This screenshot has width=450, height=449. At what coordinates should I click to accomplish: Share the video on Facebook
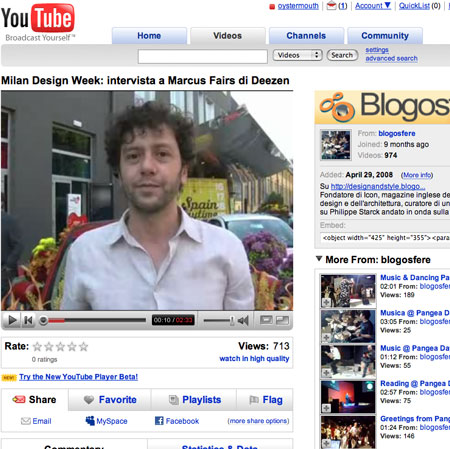click(x=177, y=421)
